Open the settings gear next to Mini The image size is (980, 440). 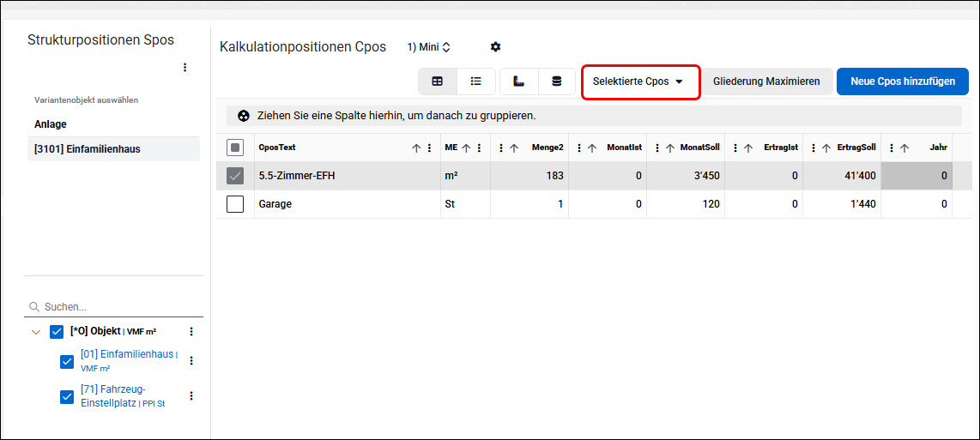[x=496, y=47]
